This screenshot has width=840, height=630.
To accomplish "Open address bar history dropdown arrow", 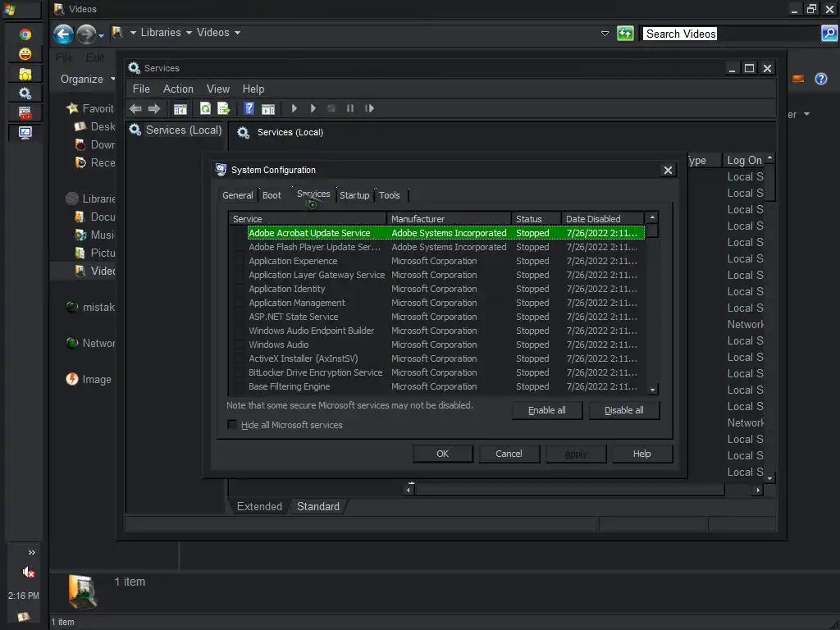I will pyautogui.click(x=605, y=33).
